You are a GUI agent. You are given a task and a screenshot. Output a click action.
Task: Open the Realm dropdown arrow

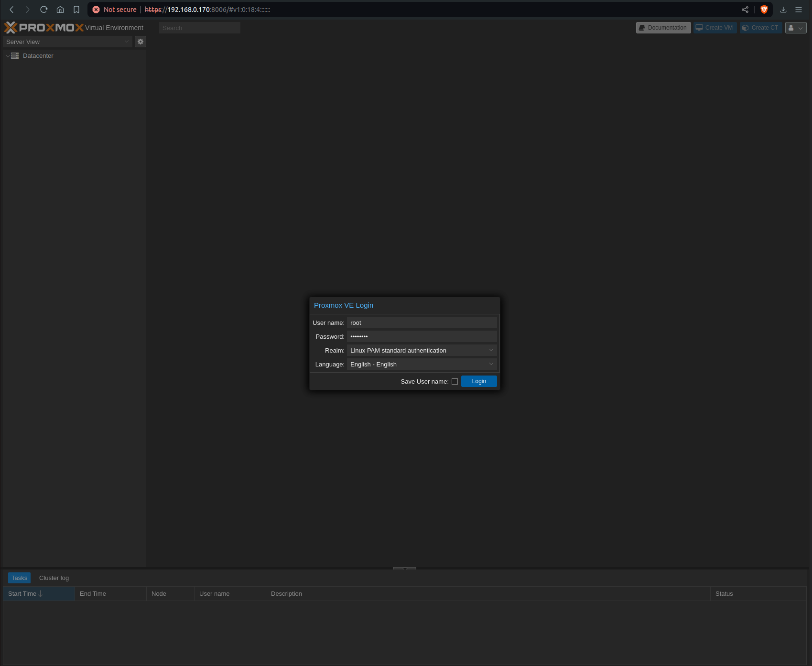click(x=491, y=350)
